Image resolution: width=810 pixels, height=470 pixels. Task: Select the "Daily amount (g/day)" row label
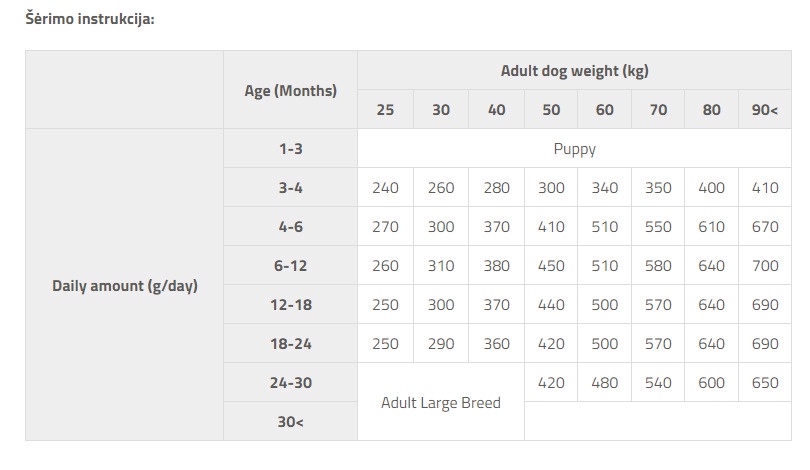point(125,285)
